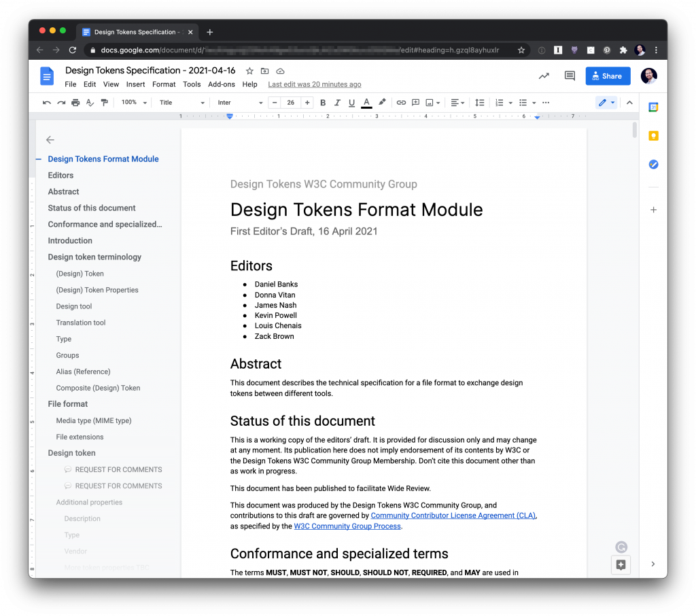
Task: Toggle underline formatting
Action: point(351,103)
